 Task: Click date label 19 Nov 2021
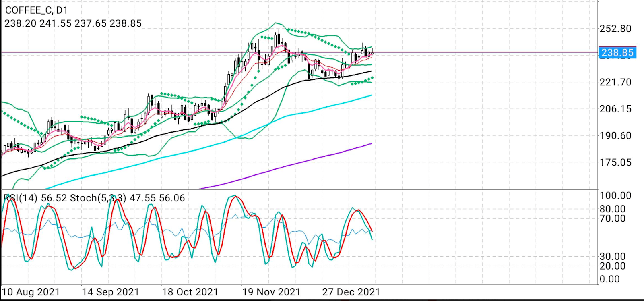[x=271, y=292]
